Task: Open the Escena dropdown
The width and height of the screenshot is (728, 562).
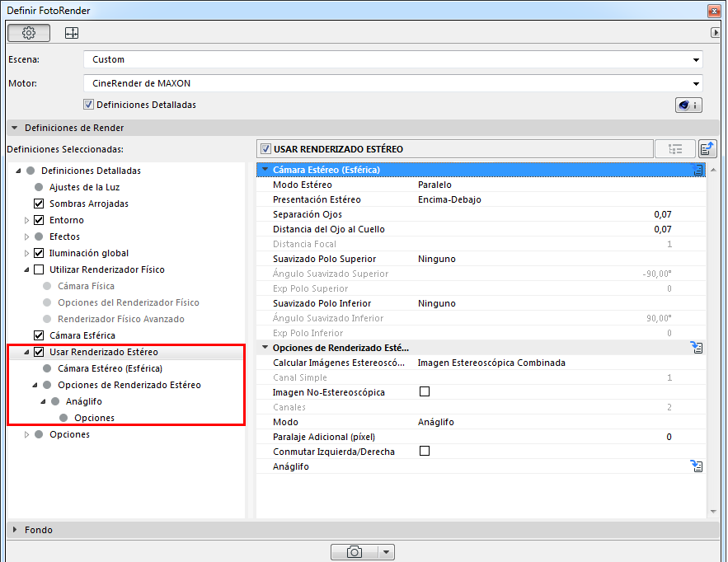Action: point(392,59)
